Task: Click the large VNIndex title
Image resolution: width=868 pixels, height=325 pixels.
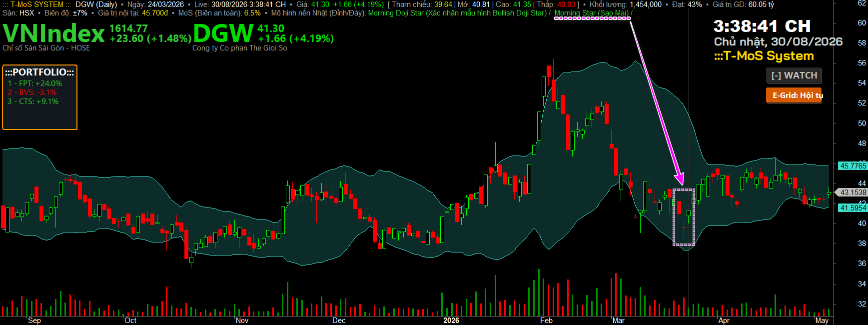Action: pos(54,33)
